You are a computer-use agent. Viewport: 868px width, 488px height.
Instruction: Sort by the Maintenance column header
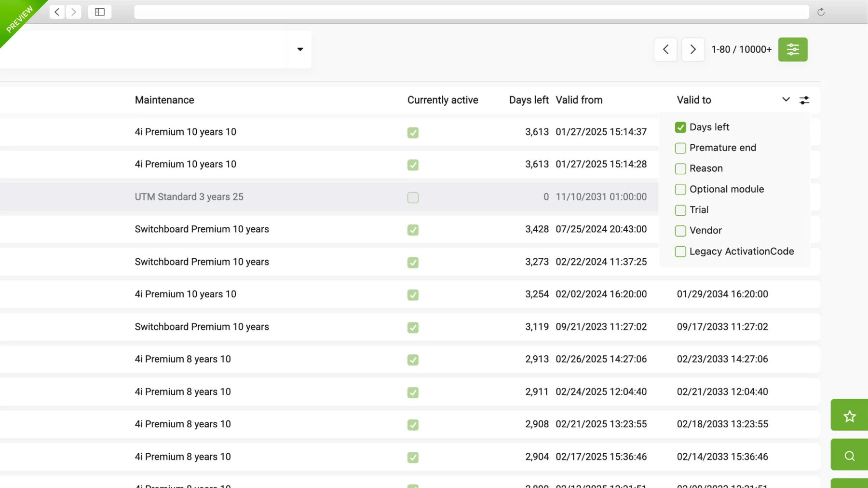[x=164, y=100]
